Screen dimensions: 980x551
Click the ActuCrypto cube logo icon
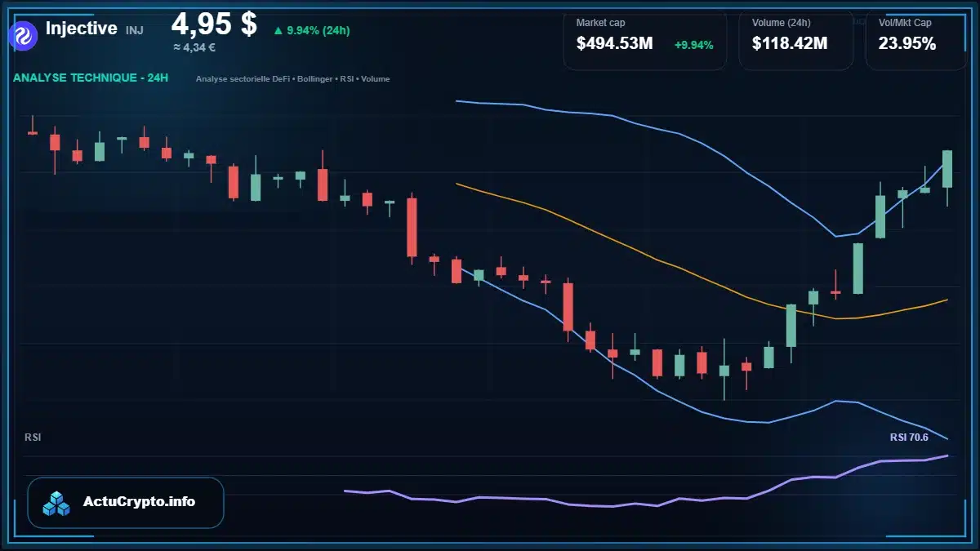(x=56, y=503)
